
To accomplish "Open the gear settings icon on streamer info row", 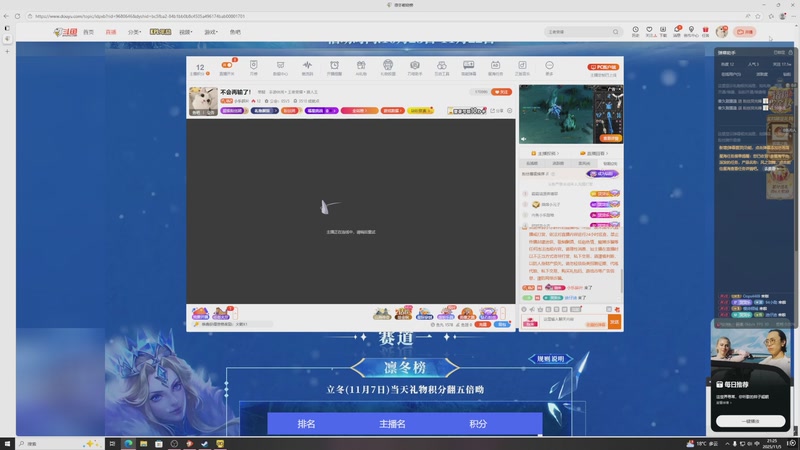I will point(510,110).
